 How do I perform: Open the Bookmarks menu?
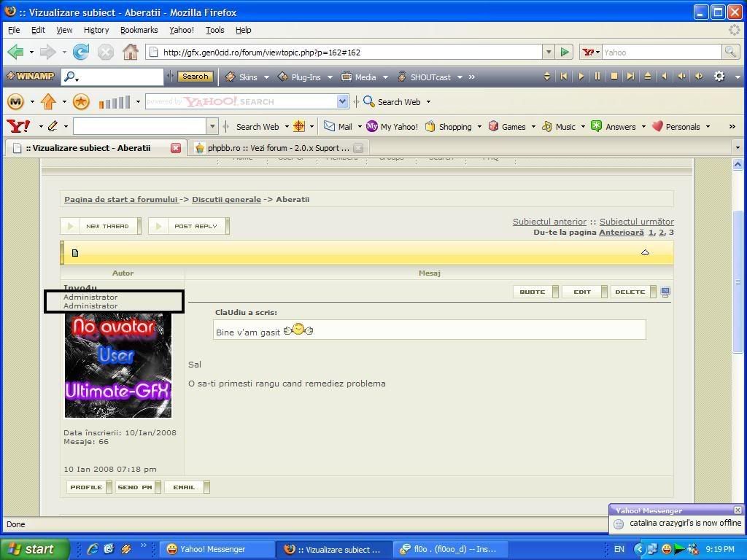pyautogui.click(x=139, y=30)
